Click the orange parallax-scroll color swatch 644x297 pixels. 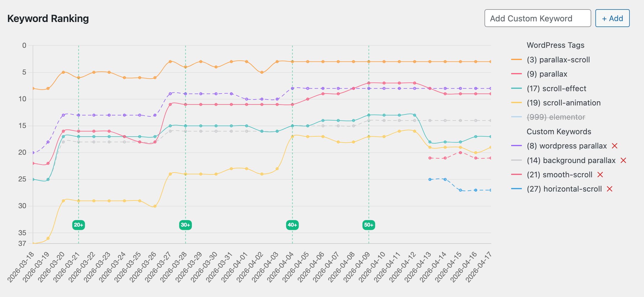coord(517,60)
